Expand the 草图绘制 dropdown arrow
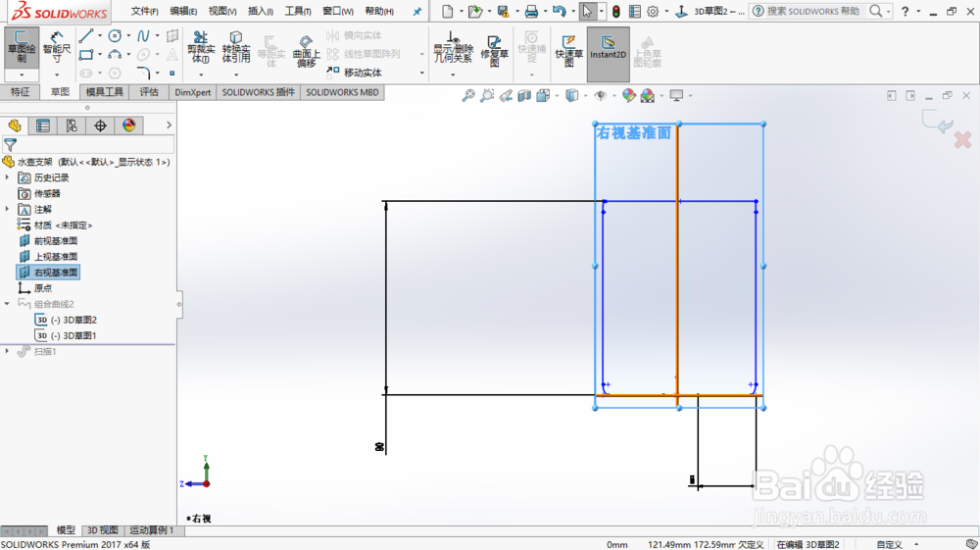980x550 pixels. click(x=22, y=75)
